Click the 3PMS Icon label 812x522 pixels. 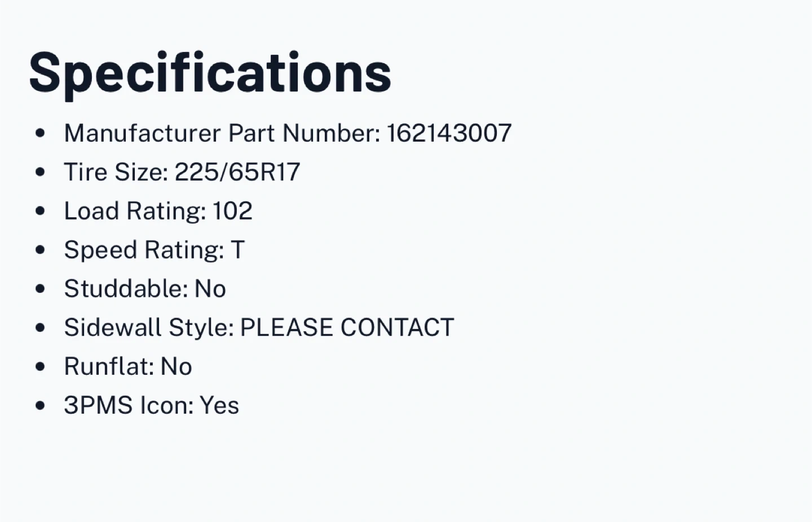point(129,406)
